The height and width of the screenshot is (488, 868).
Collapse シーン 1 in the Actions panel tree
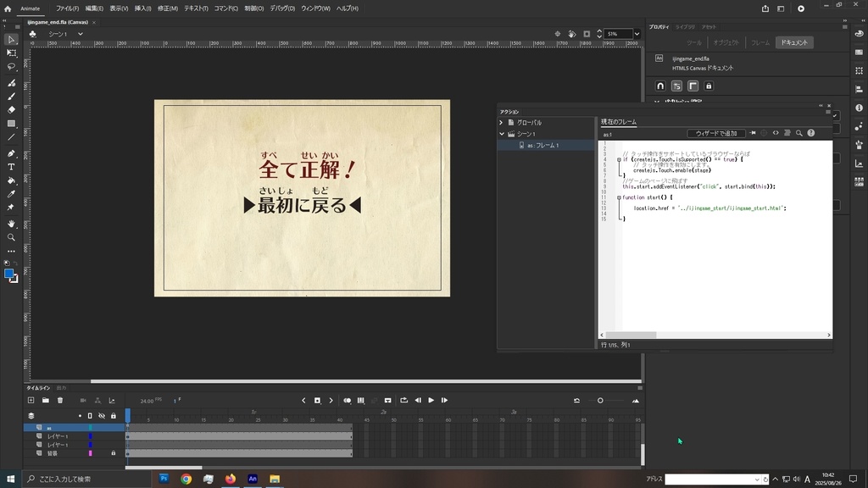coord(501,132)
